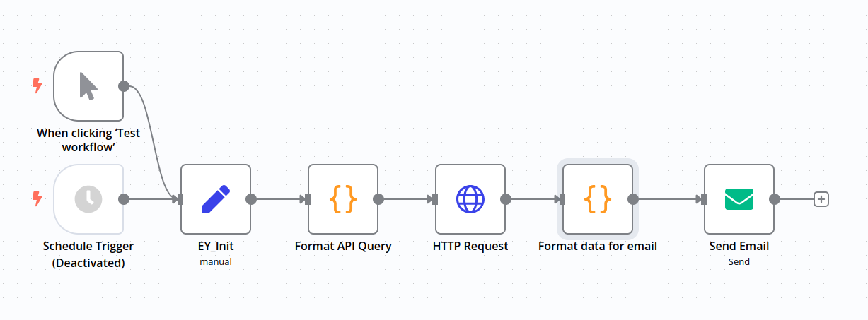The image size is (868, 320).
Task: Open the Send Email envelope node
Action: click(x=739, y=199)
